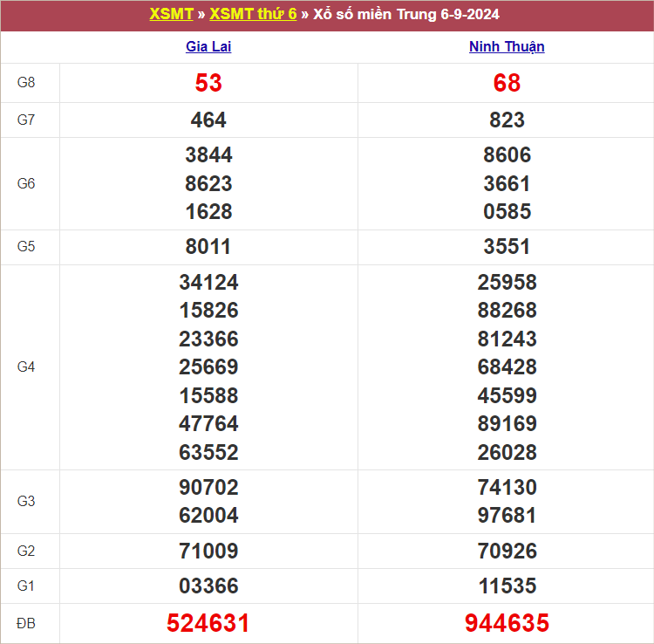The image size is (654, 644).
Task: Select Gia Lai G4 number 63552
Action: [208, 452]
